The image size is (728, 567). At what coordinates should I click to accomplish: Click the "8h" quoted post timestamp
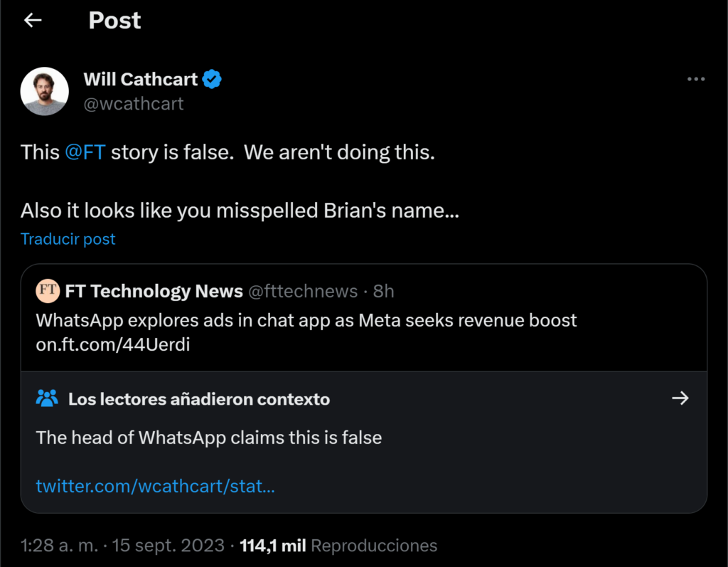click(383, 291)
